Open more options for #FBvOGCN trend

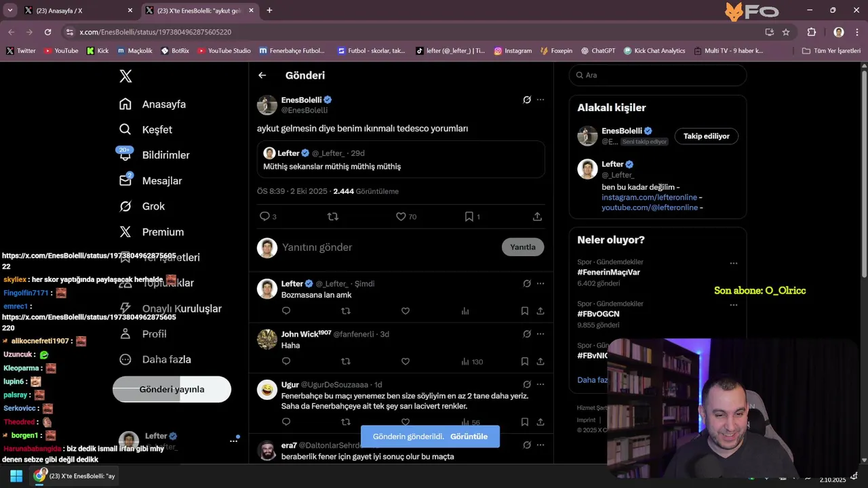734,305
